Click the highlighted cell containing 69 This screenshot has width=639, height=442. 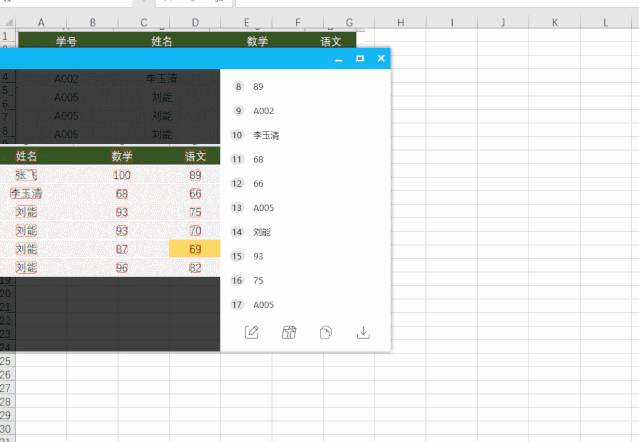point(195,249)
